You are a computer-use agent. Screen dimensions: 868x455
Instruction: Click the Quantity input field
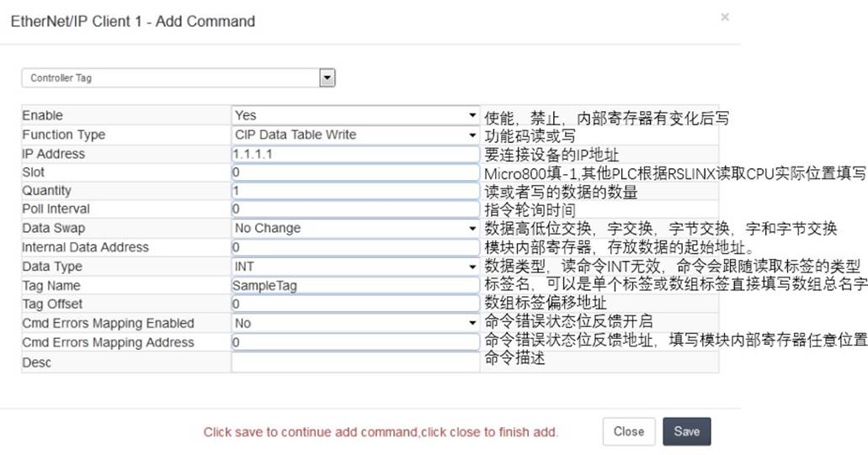click(x=355, y=191)
